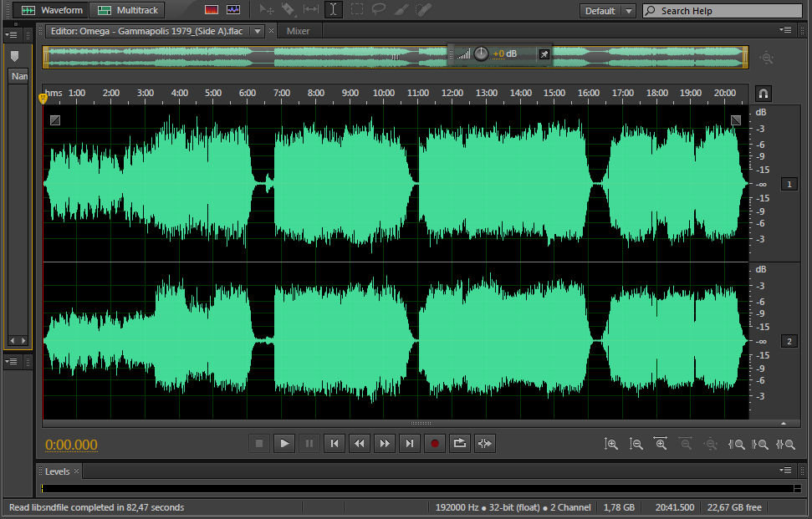Viewport: 812px width, 519px height.
Task: Click Zoom Out Full icon
Action: (711, 444)
